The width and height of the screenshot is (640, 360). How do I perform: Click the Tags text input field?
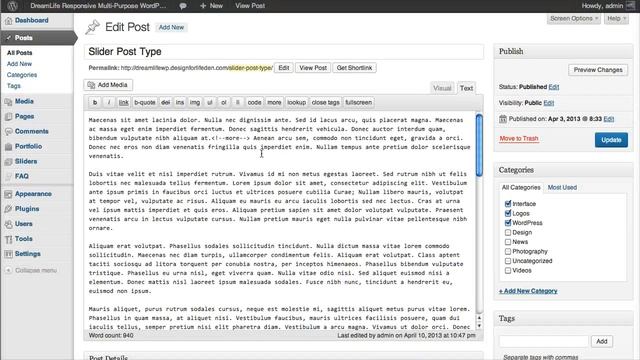coord(544,341)
